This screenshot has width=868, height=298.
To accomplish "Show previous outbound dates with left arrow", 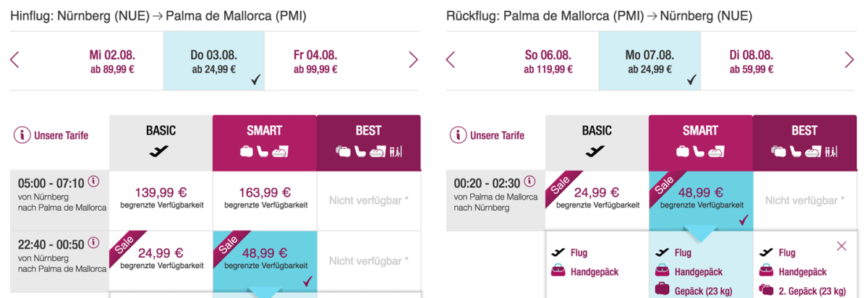I will tap(14, 59).
